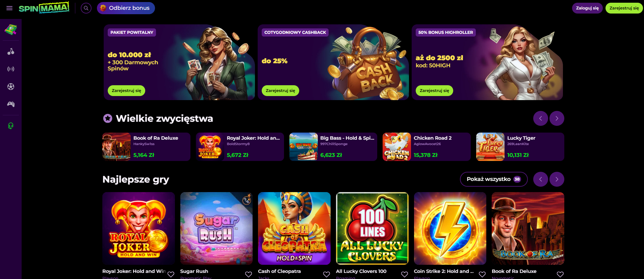The image size is (644, 279).
Task: Open the cherries slots sidebar icon
Action: 11,51
